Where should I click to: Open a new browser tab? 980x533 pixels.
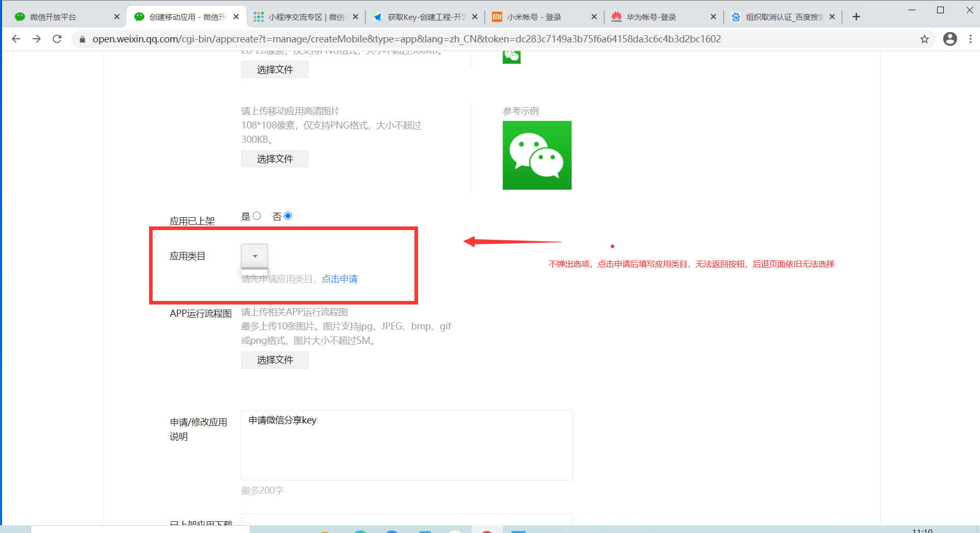856,17
